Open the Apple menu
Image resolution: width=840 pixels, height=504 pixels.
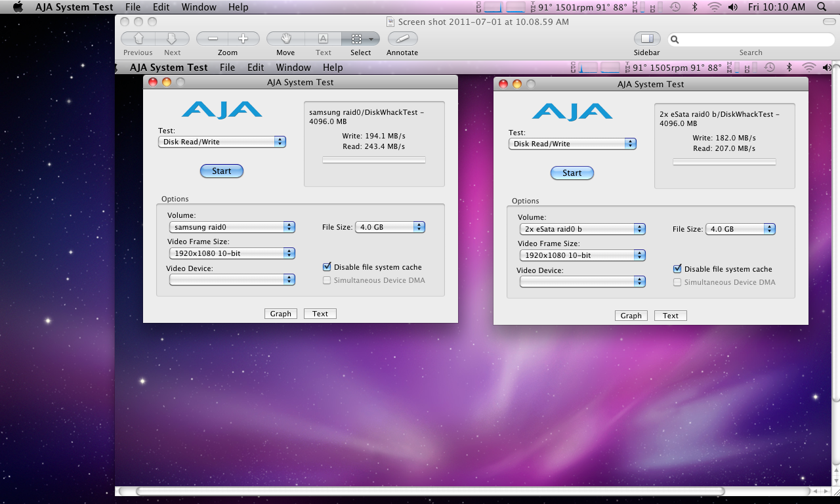18,7
